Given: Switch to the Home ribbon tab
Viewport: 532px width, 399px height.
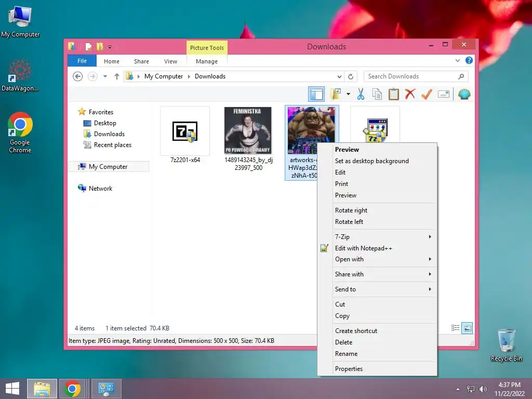Looking at the screenshot, I should [112, 61].
